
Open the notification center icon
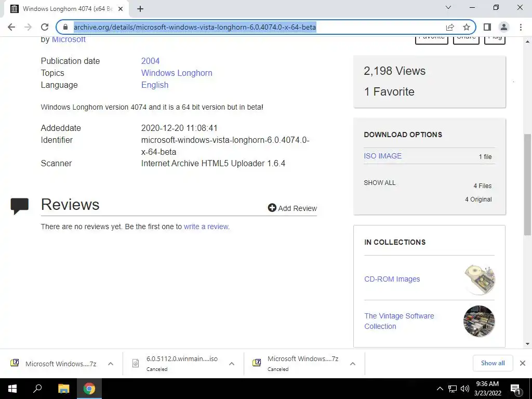515,389
